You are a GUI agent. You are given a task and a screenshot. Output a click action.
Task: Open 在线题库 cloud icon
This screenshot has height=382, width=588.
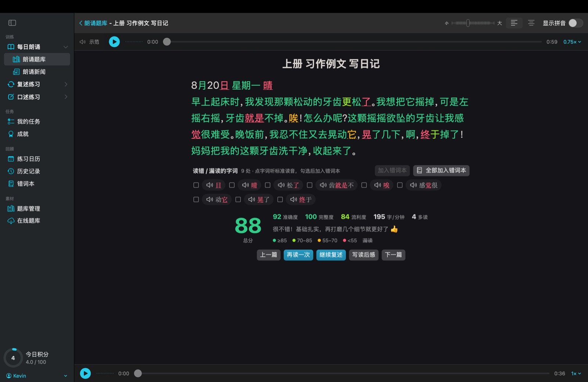tap(11, 221)
